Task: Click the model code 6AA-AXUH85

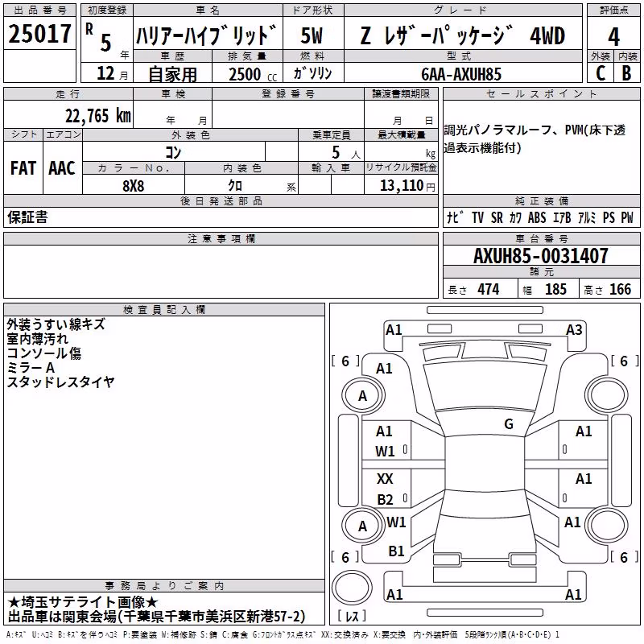Action: [461, 74]
